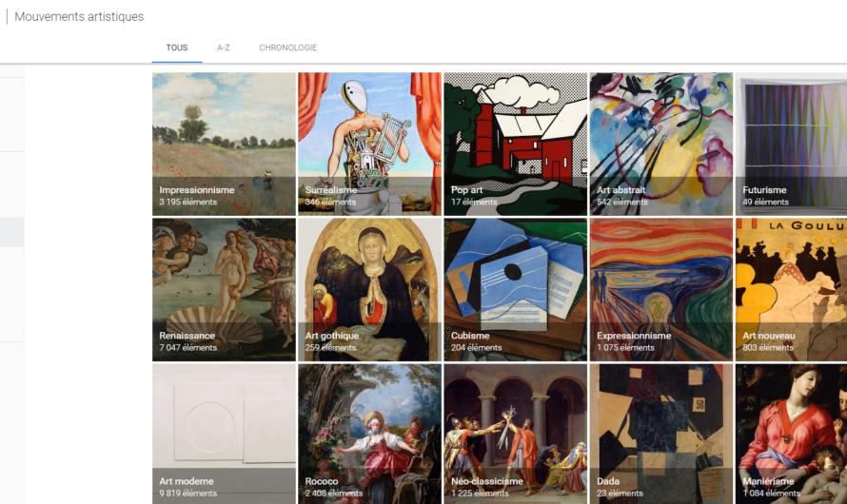Viewport: 847px width, 504px height.
Task: Open the Art abstrait collection
Action: pos(661,145)
